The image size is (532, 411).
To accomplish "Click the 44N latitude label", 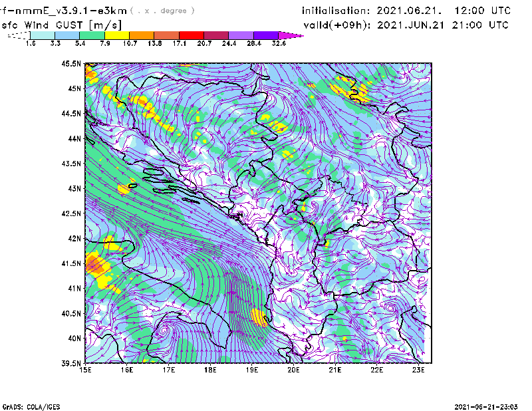I will pyautogui.click(x=74, y=138).
